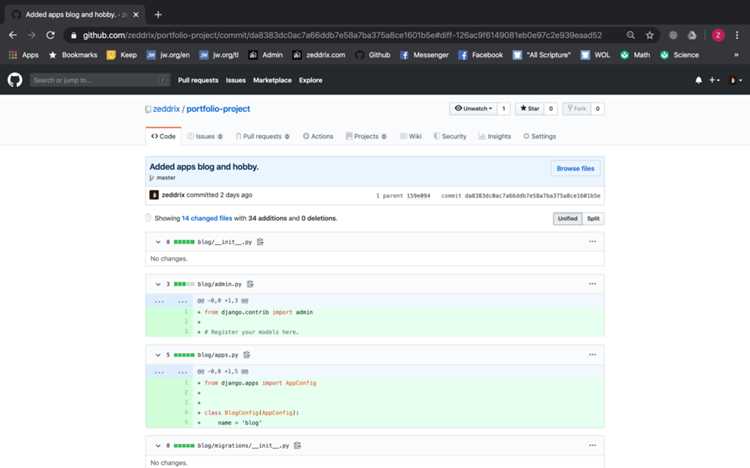Open portfolio-project repository link
This screenshot has height=468, width=750.
point(218,109)
